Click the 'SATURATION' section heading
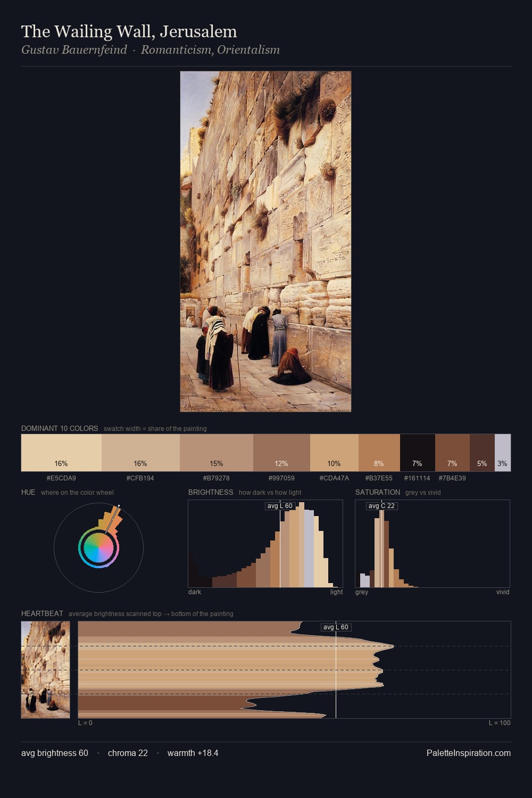The image size is (532, 798). click(378, 492)
